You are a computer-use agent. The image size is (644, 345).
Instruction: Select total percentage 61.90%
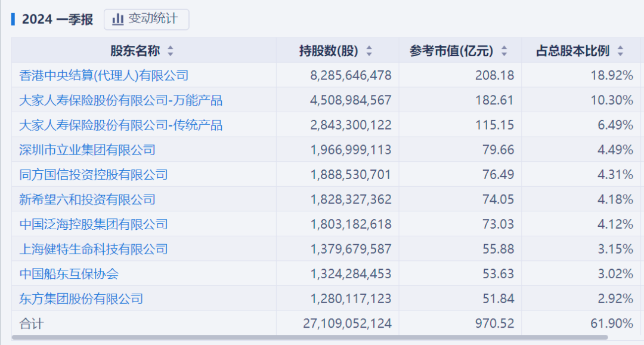point(612,324)
